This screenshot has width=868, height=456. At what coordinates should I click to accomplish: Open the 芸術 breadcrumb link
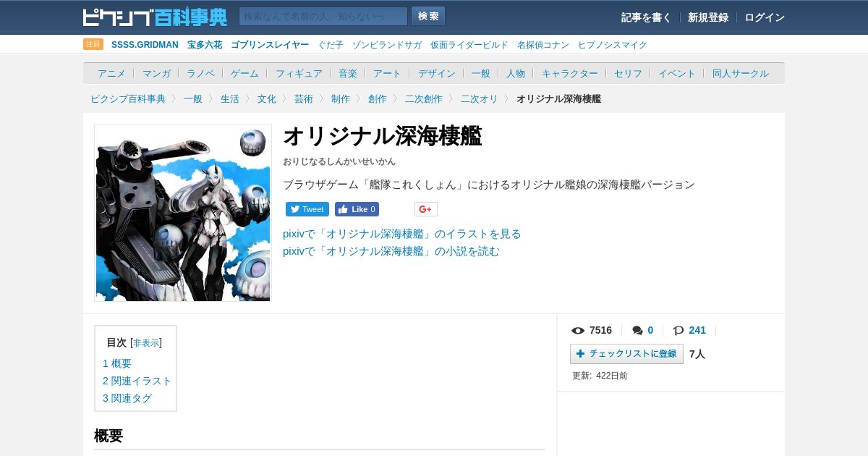coord(304,98)
